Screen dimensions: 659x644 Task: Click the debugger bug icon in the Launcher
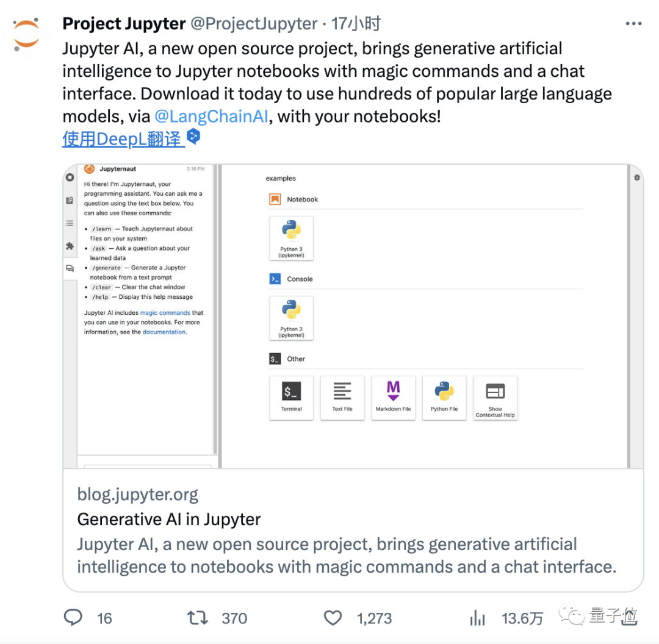(x=636, y=177)
